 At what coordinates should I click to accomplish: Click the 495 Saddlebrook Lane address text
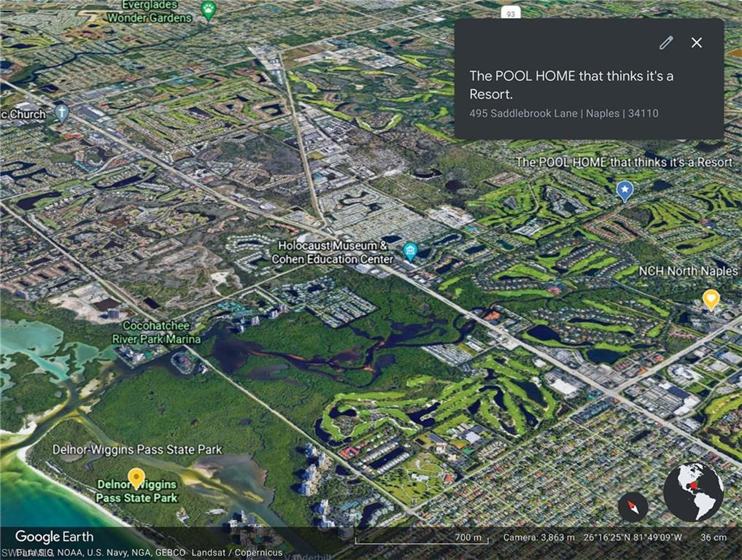[563, 114]
